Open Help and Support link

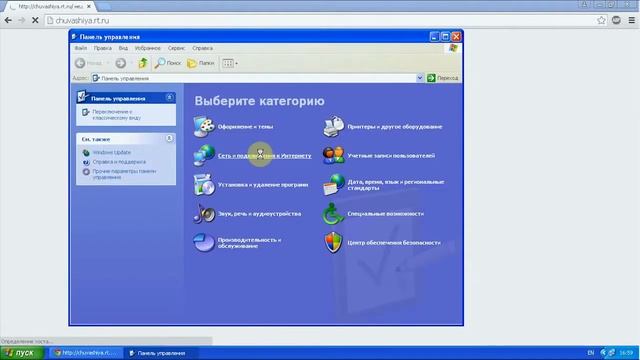point(119,162)
